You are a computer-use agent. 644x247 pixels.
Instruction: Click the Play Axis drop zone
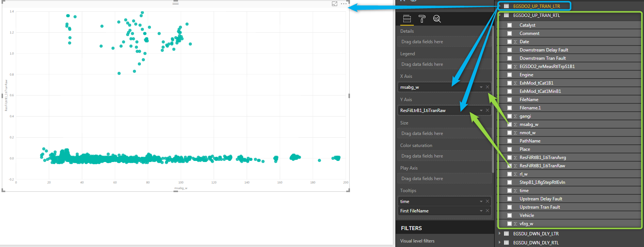coord(445,179)
